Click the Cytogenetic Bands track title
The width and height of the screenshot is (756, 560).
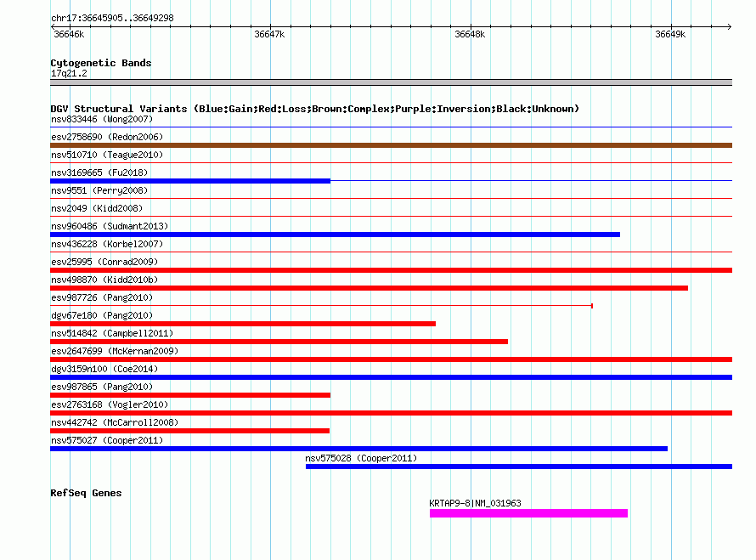click(x=101, y=63)
